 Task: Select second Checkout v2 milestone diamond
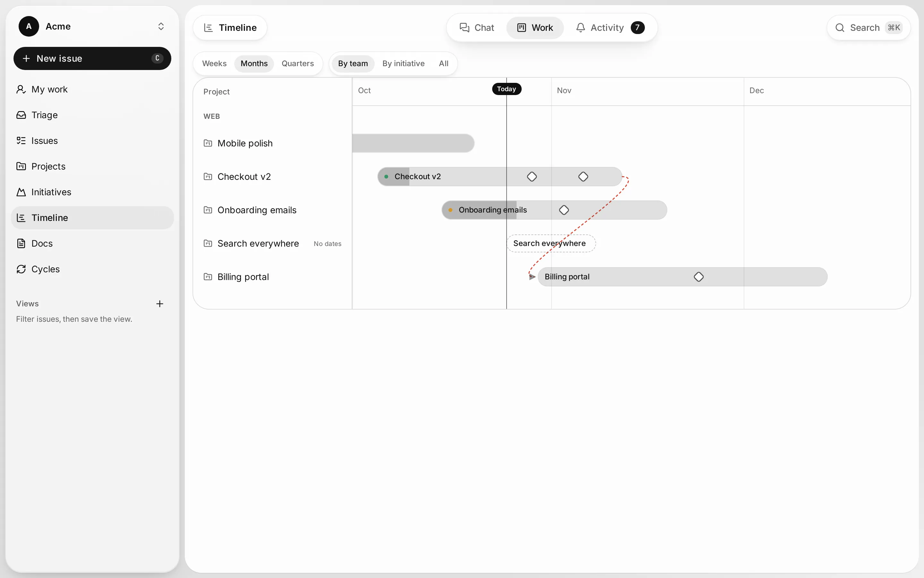point(583,177)
